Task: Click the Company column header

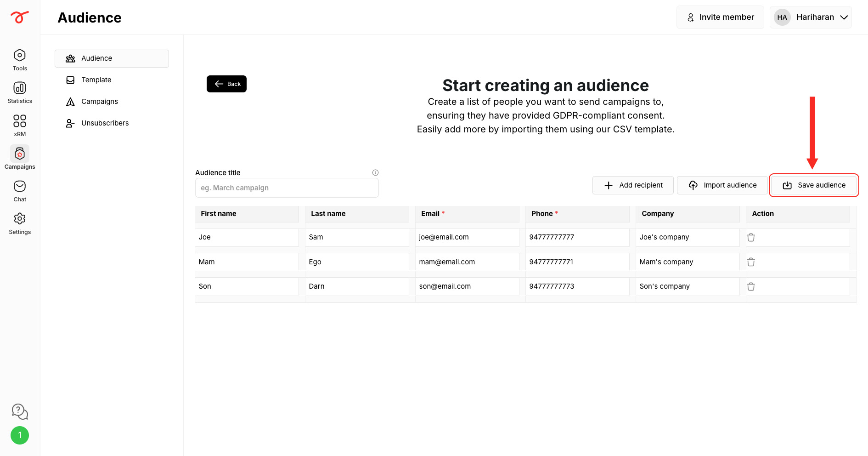Action: pyautogui.click(x=688, y=214)
